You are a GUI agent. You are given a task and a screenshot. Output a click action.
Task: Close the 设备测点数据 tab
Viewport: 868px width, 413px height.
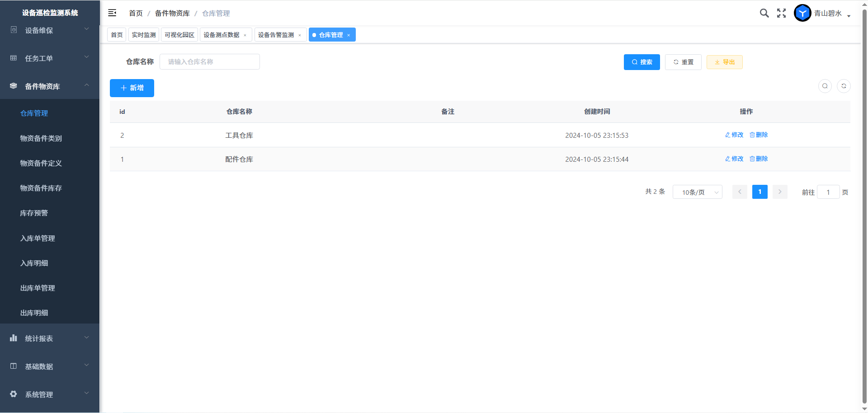click(245, 35)
